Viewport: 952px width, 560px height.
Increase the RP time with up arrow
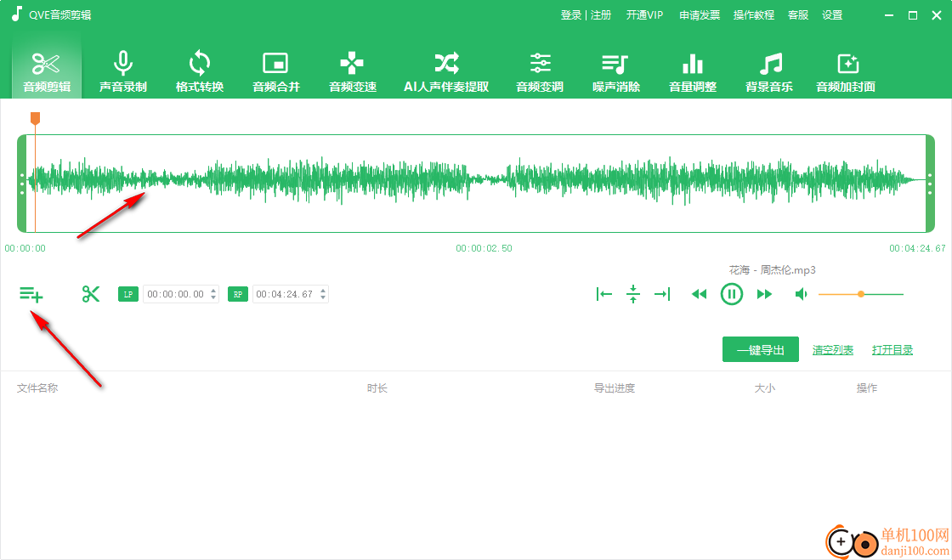click(323, 291)
